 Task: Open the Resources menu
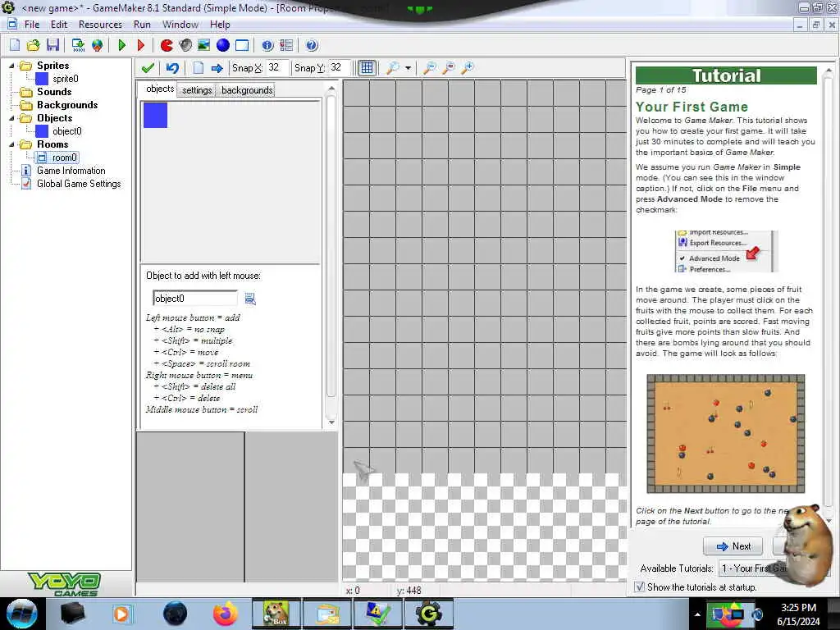click(x=100, y=25)
